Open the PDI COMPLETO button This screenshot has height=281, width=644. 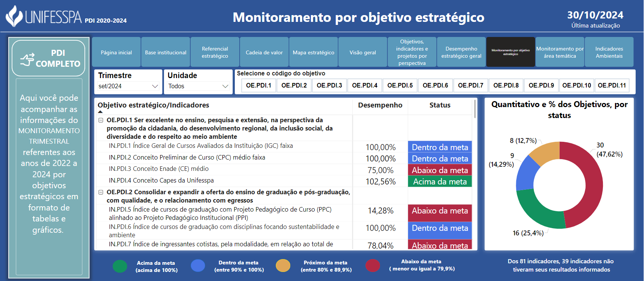tap(49, 58)
